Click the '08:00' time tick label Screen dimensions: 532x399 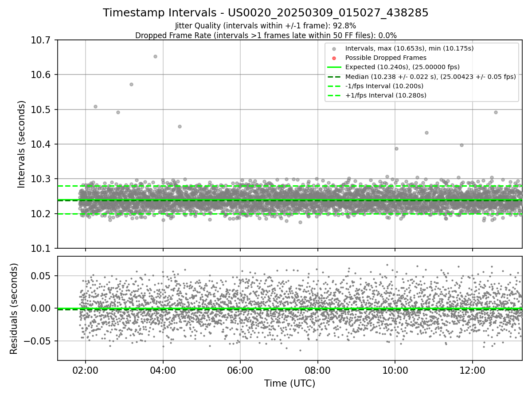[x=317, y=370]
